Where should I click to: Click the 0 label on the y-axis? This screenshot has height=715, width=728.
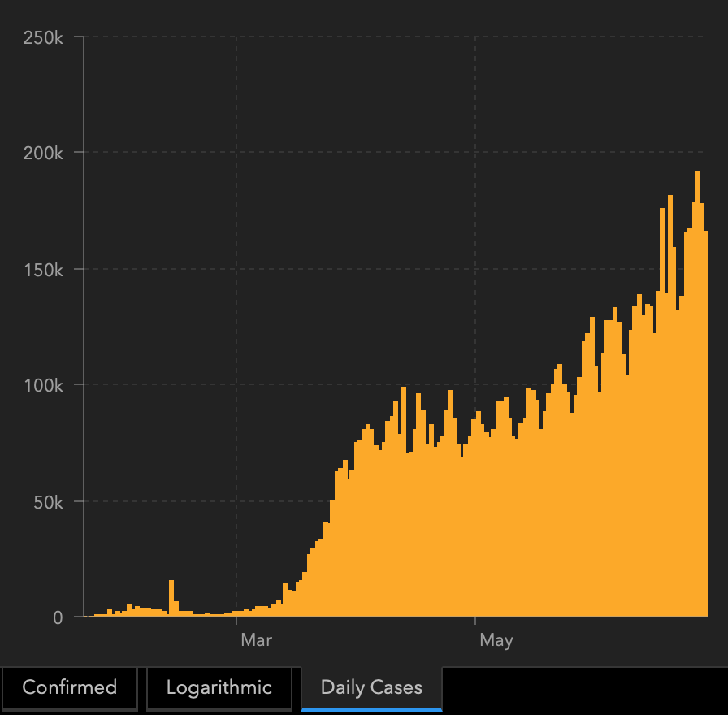[x=57, y=617]
